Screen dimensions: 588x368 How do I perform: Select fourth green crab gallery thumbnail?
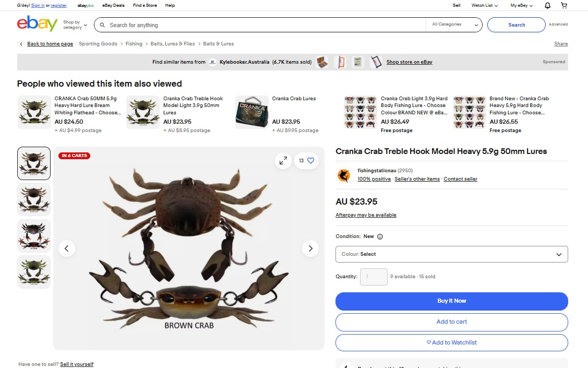coord(34,272)
